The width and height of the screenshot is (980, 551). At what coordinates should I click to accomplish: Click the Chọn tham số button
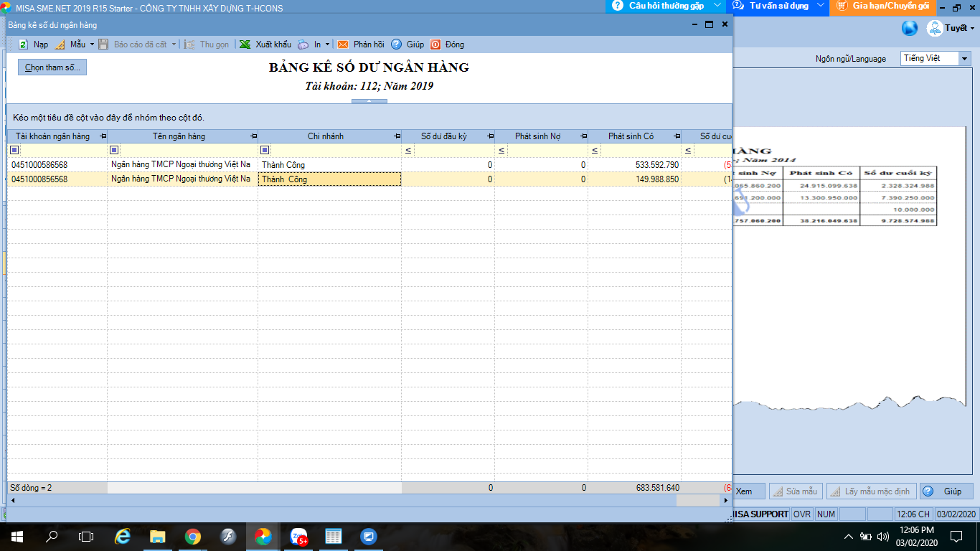[52, 67]
